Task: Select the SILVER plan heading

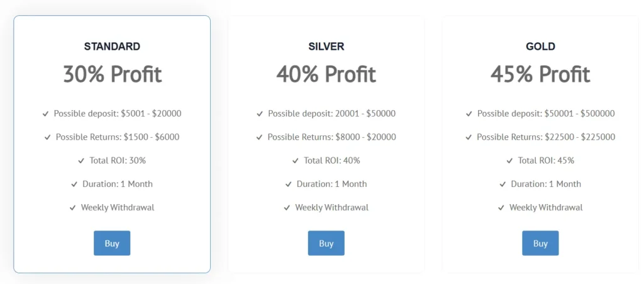Action: click(326, 47)
